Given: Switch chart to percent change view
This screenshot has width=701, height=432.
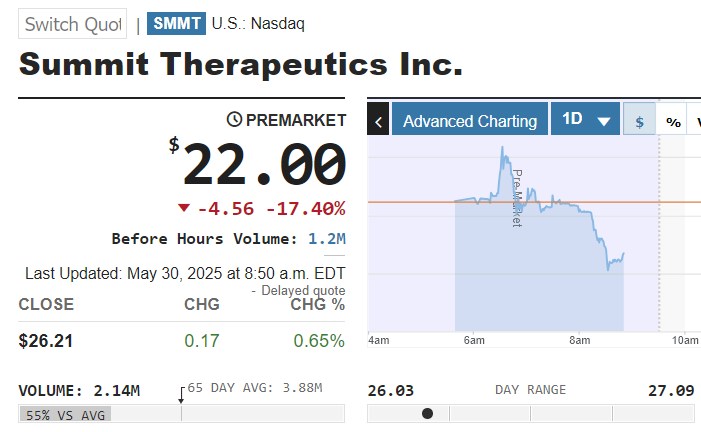Looking at the screenshot, I should 673,121.
